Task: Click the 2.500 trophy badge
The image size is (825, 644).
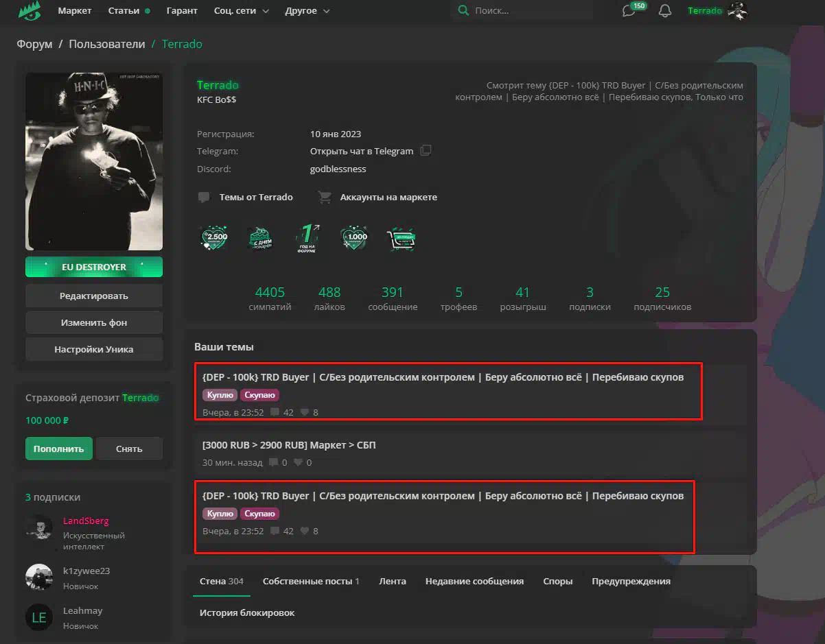Action: [x=214, y=238]
